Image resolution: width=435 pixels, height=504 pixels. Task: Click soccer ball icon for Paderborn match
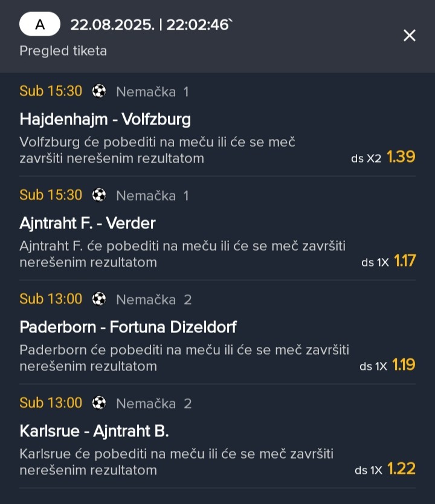pos(99,299)
